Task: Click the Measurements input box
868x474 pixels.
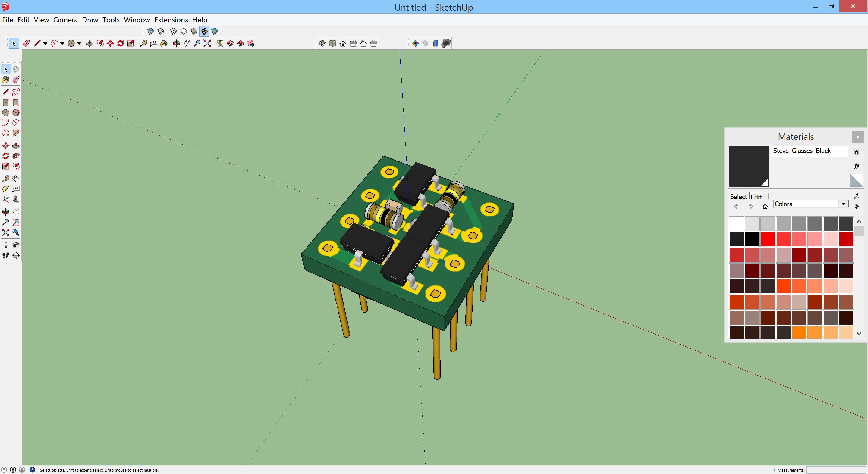Action: pyautogui.click(x=836, y=470)
